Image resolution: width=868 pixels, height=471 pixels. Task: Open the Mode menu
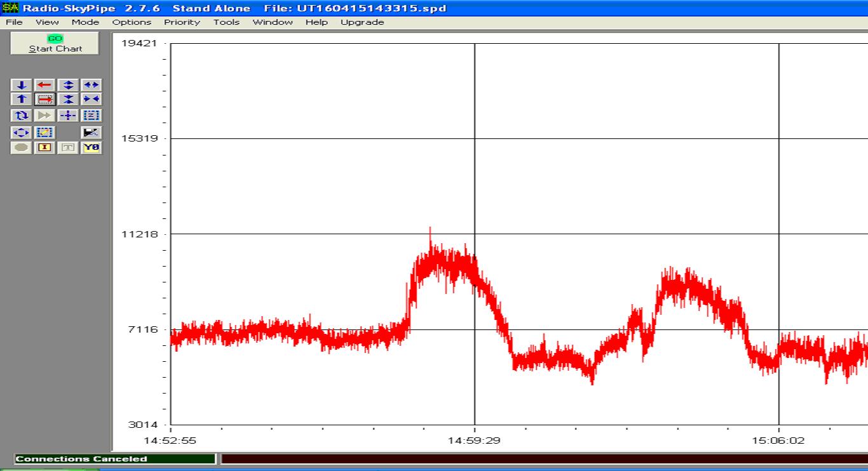pyautogui.click(x=85, y=22)
